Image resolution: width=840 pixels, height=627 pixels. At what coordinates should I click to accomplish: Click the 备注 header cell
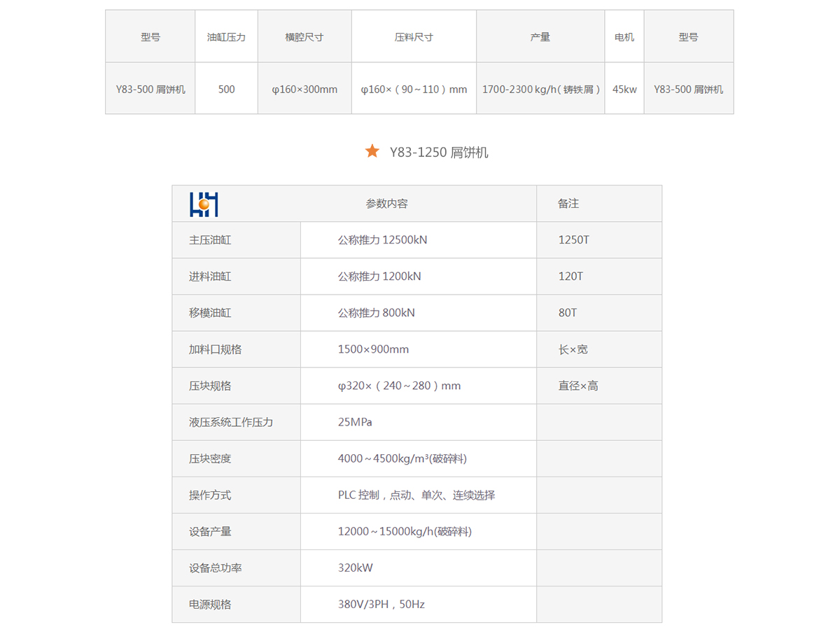pos(568,204)
